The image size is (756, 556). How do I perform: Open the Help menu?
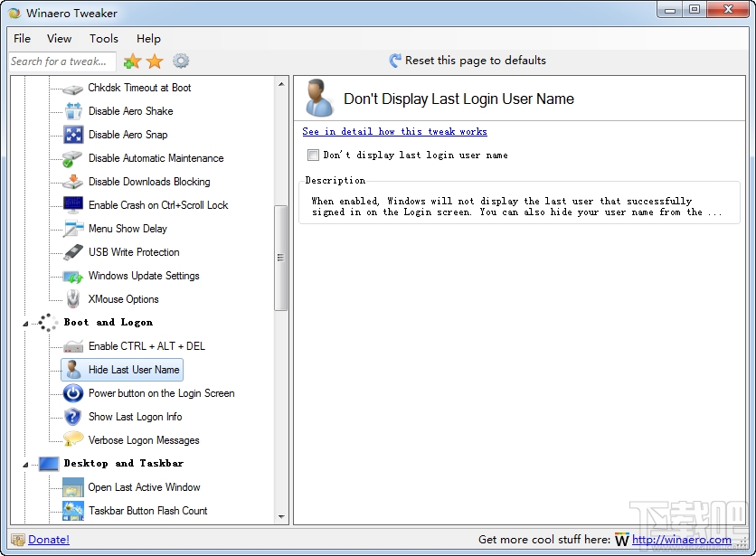tap(148, 39)
